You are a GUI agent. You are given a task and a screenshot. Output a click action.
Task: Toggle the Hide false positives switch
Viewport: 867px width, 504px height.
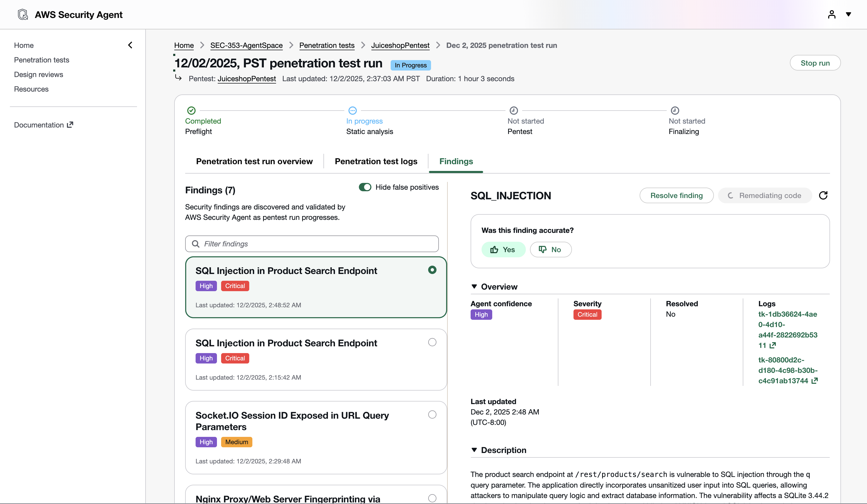[365, 187]
